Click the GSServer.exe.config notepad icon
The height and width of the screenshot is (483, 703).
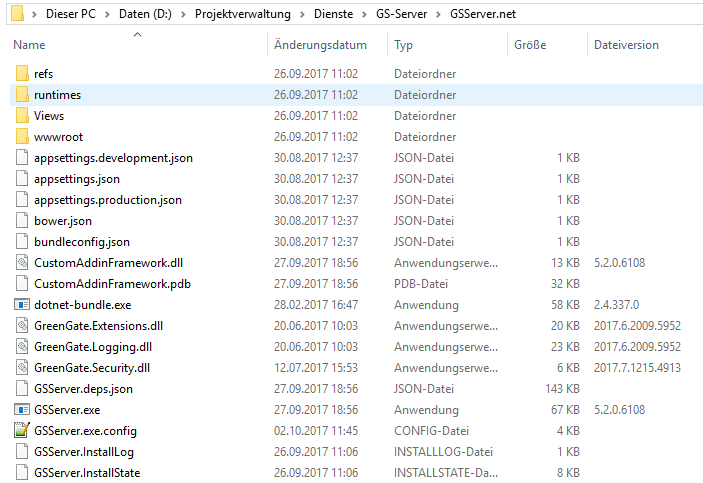(x=22, y=431)
